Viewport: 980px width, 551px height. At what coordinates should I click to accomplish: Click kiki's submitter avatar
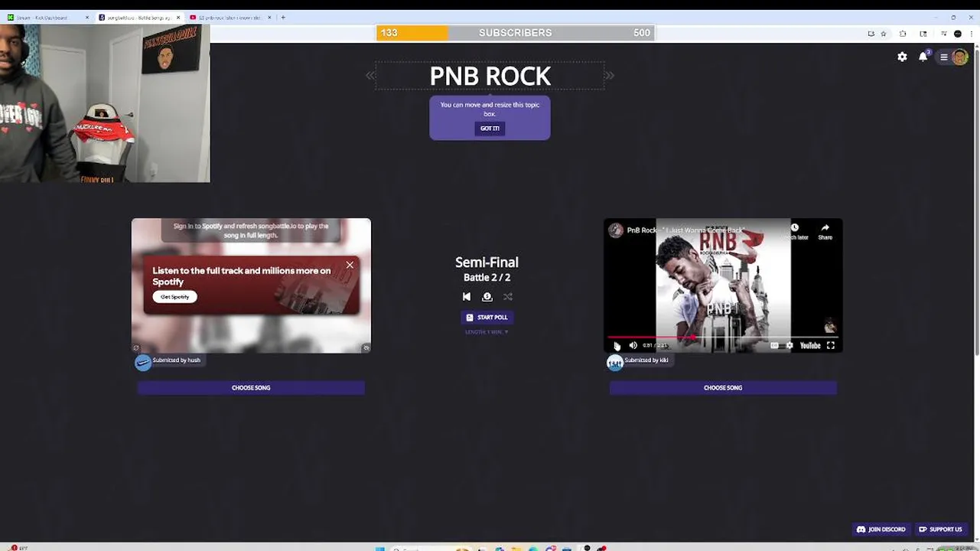coord(615,363)
